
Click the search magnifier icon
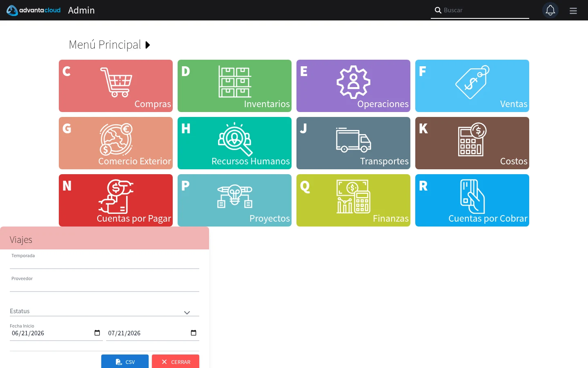click(x=438, y=10)
